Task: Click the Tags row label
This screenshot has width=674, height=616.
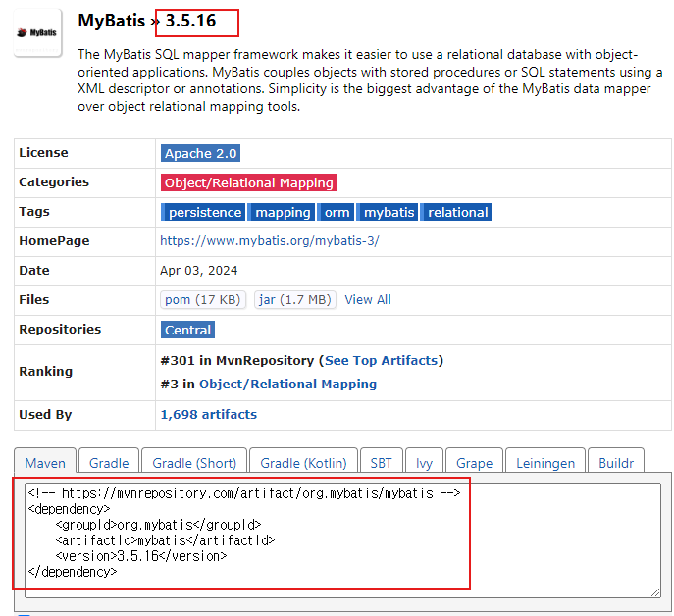Action: [x=34, y=212]
